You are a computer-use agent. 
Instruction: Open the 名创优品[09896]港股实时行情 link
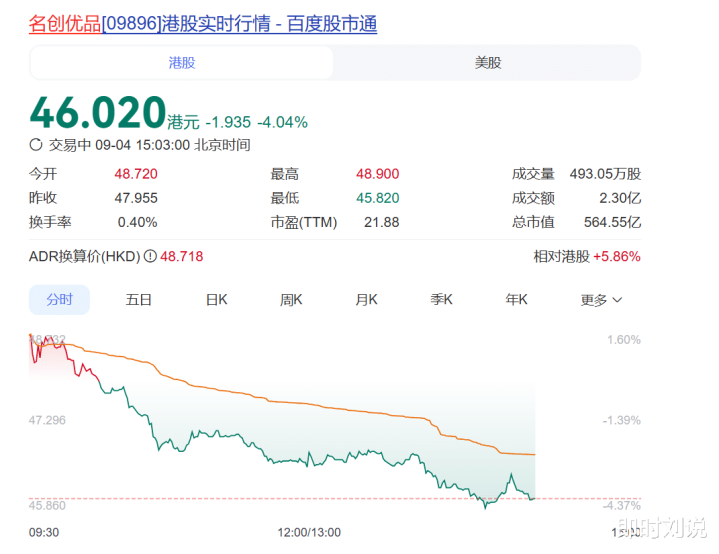pos(203,24)
